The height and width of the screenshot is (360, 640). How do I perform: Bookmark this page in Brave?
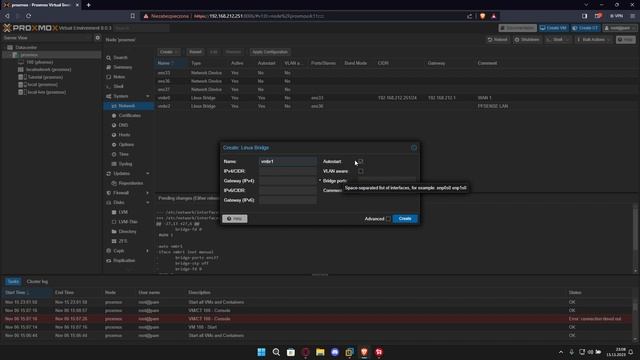133,16
